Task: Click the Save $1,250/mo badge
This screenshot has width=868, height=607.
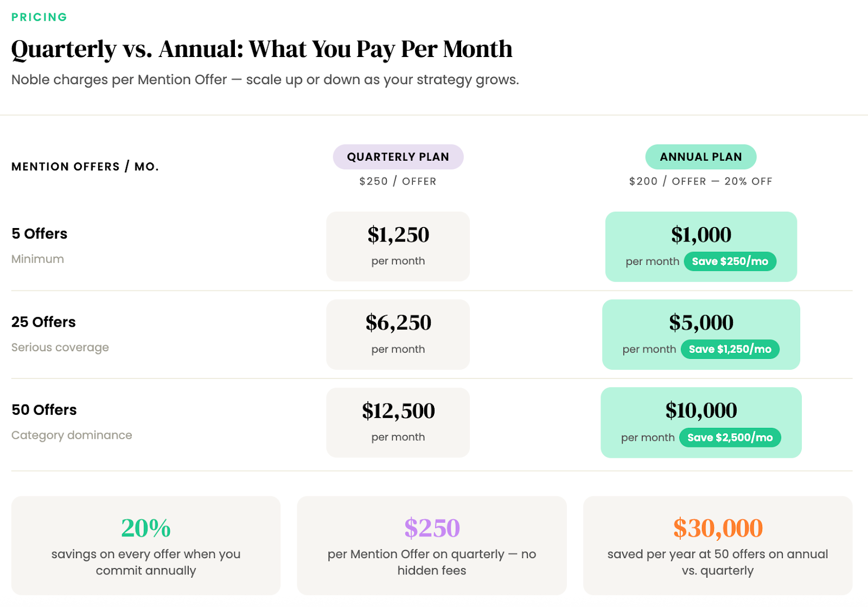Action: click(730, 349)
